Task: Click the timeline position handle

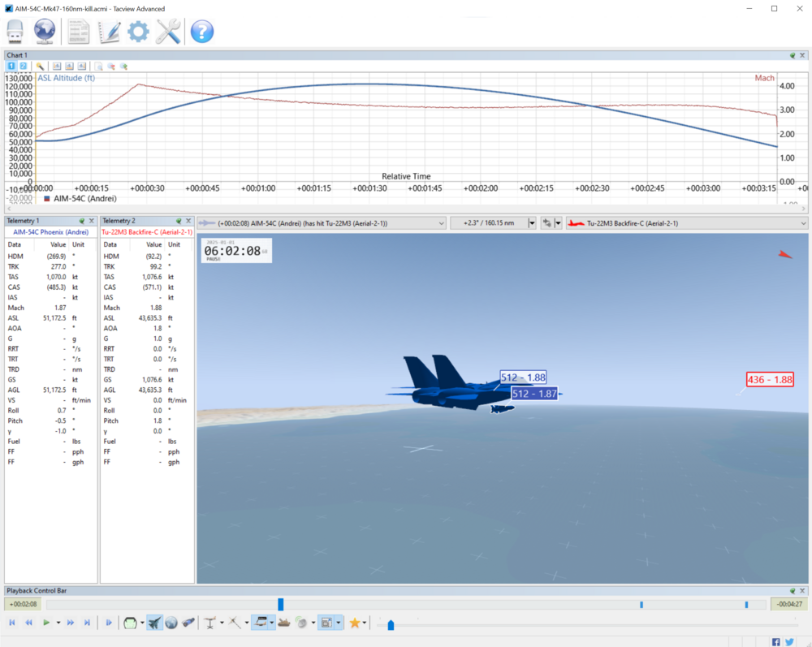Action: 281,604
